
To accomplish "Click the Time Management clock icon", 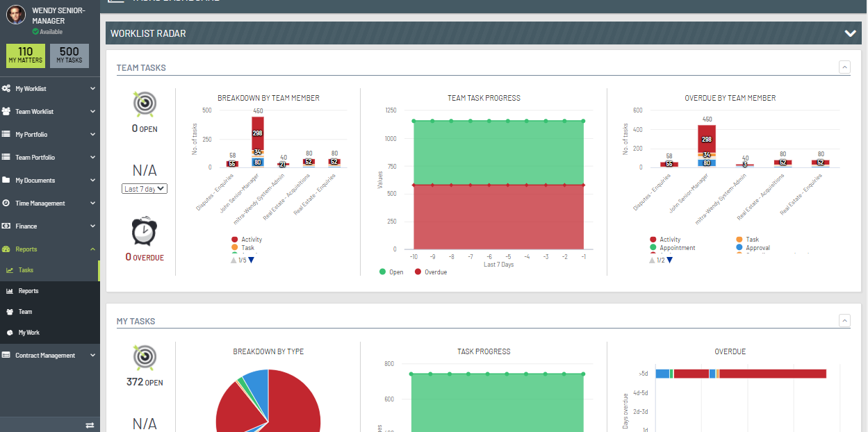I will [6, 203].
